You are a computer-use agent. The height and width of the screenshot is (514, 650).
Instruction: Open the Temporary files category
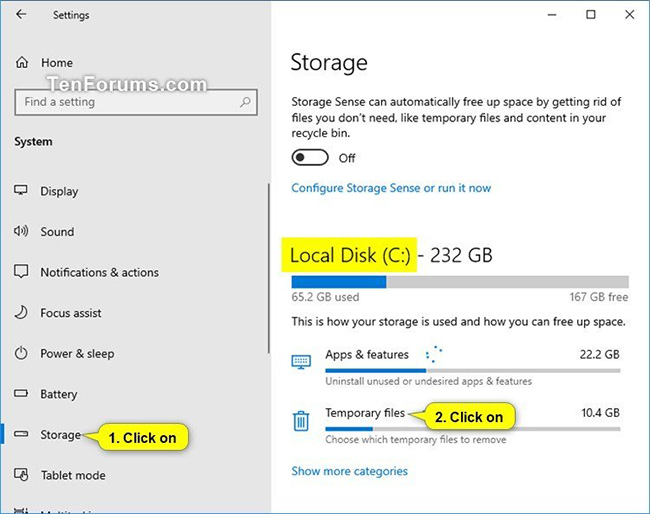pos(365,413)
